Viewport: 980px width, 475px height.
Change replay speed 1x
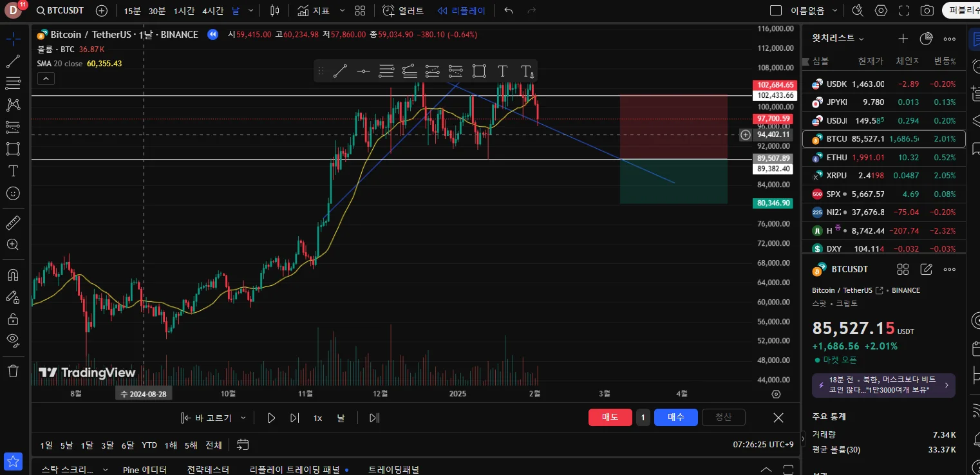317,418
